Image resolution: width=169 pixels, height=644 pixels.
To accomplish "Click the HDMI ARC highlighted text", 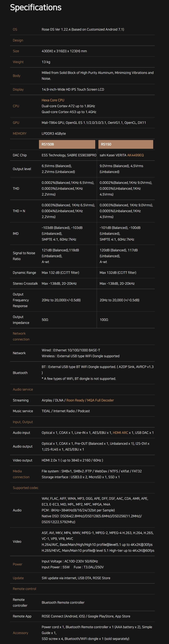I will point(120,433).
